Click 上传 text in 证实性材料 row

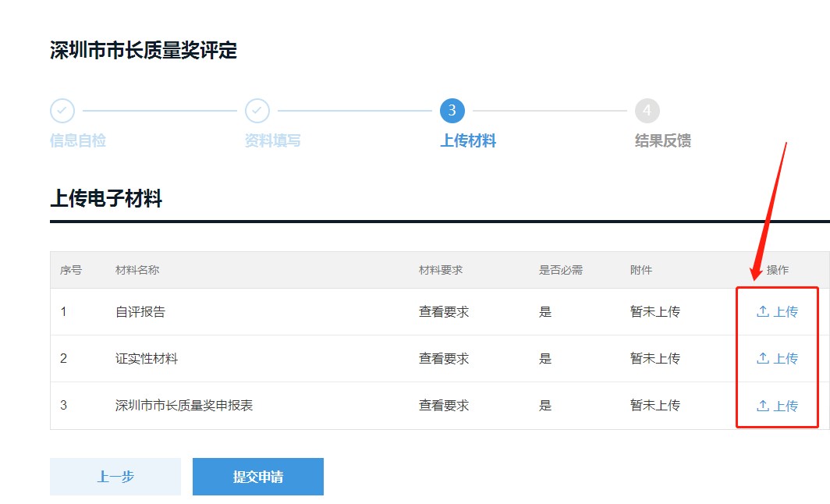point(786,358)
